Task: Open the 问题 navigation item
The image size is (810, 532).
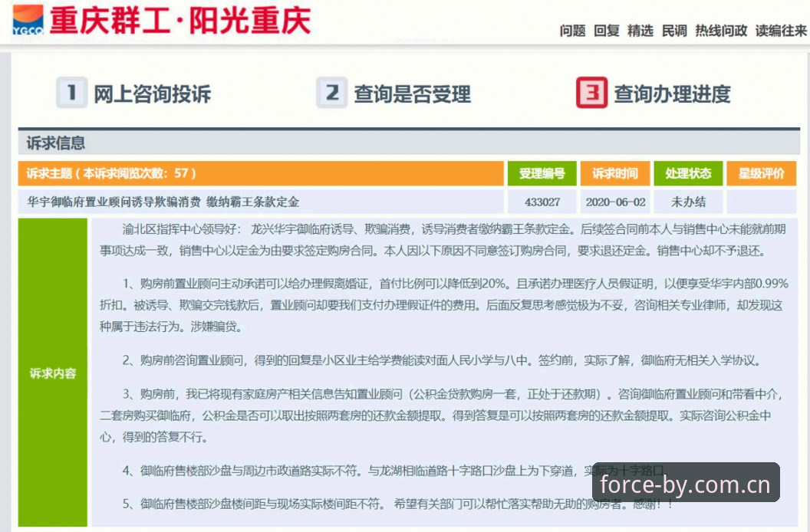Action: point(572,31)
